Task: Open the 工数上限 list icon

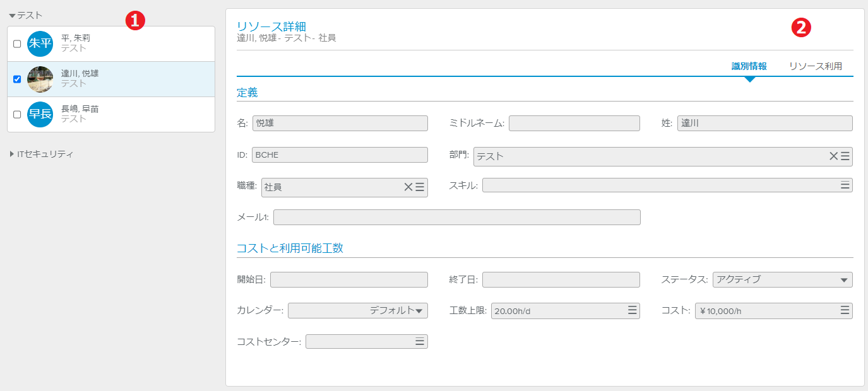Action: click(632, 310)
